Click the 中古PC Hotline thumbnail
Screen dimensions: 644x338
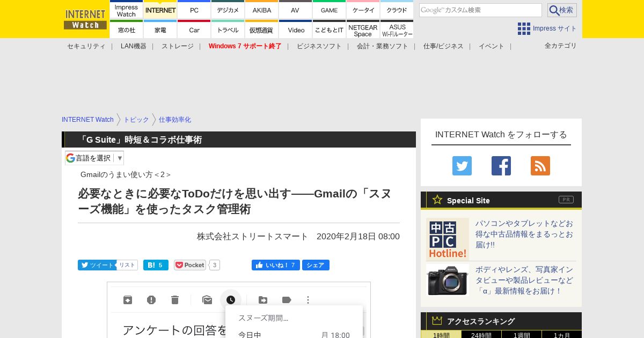click(x=448, y=239)
